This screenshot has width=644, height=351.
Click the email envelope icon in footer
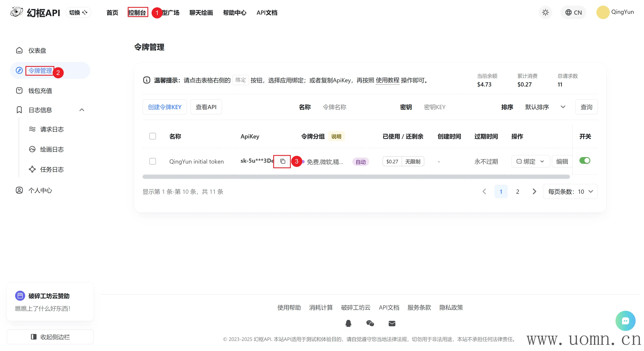(392, 324)
